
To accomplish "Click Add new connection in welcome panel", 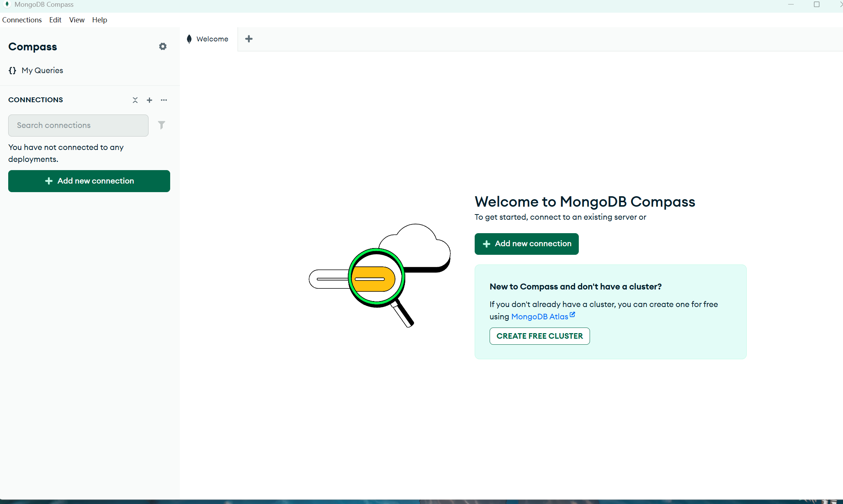I will [527, 244].
